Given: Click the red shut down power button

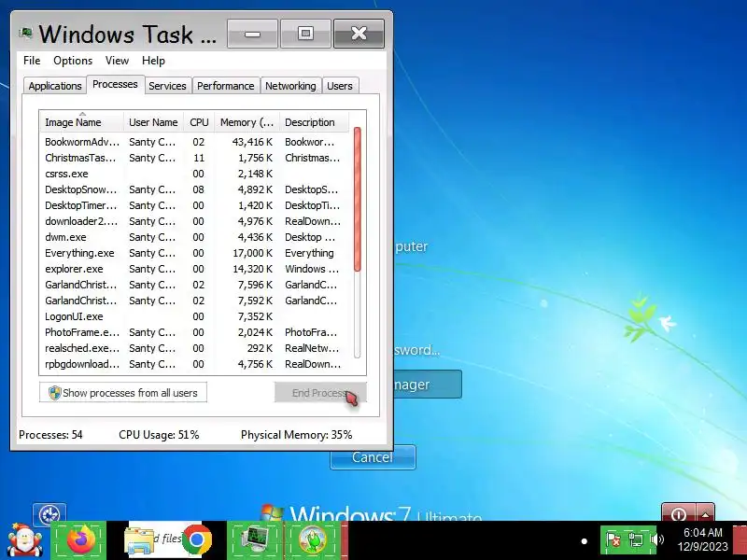Looking at the screenshot, I should pyautogui.click(x=679, y=512).
